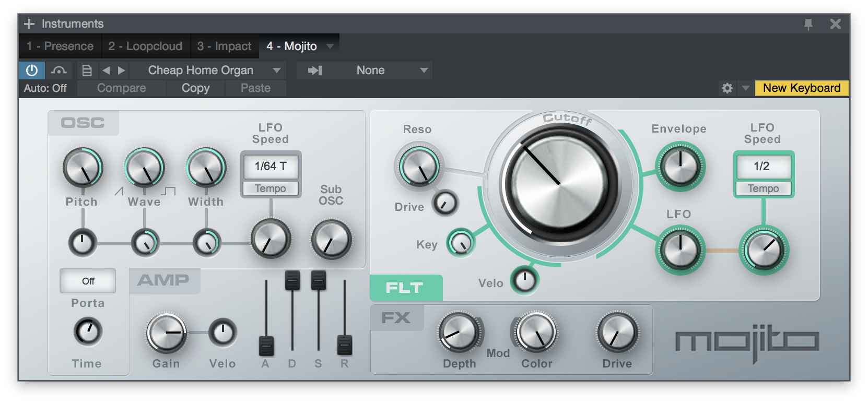Open the Mojito tab dropdown arrow
This screenshot has width=868, height=403.
[x=330, y=46]
